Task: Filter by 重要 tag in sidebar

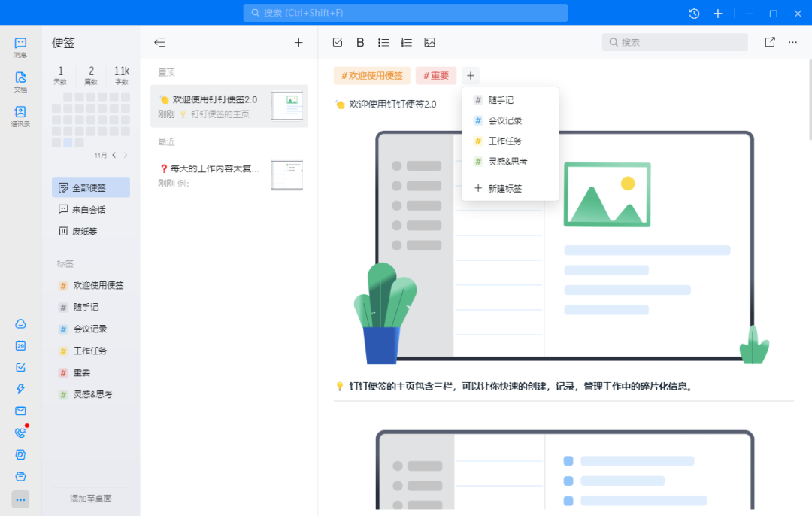Action: pyautogui.click(x=91, y=372)
